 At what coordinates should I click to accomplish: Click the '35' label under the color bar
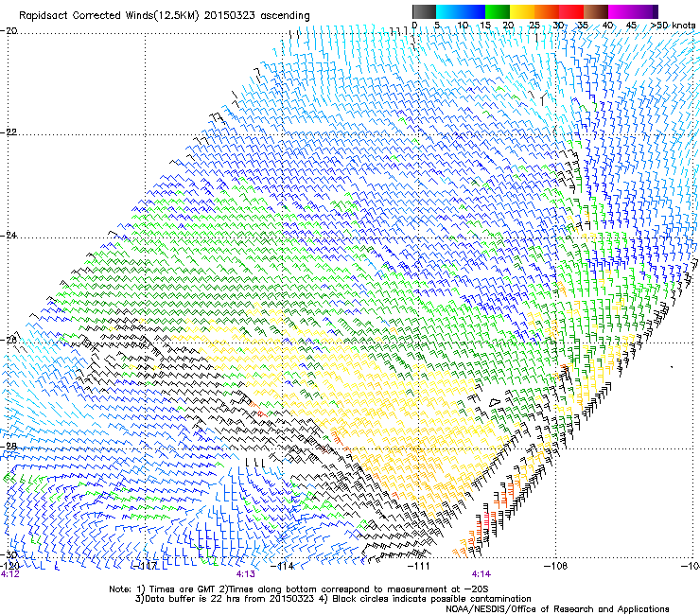coord(583,26)
